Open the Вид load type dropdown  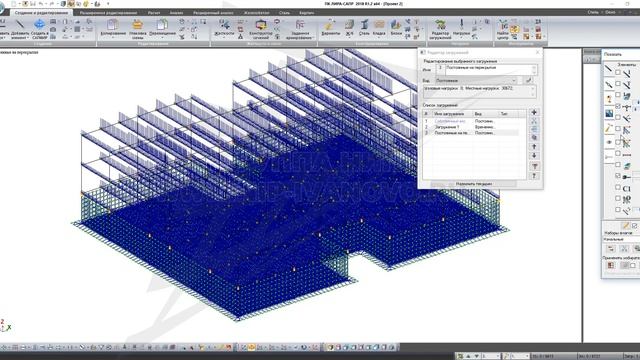point(476,80)
